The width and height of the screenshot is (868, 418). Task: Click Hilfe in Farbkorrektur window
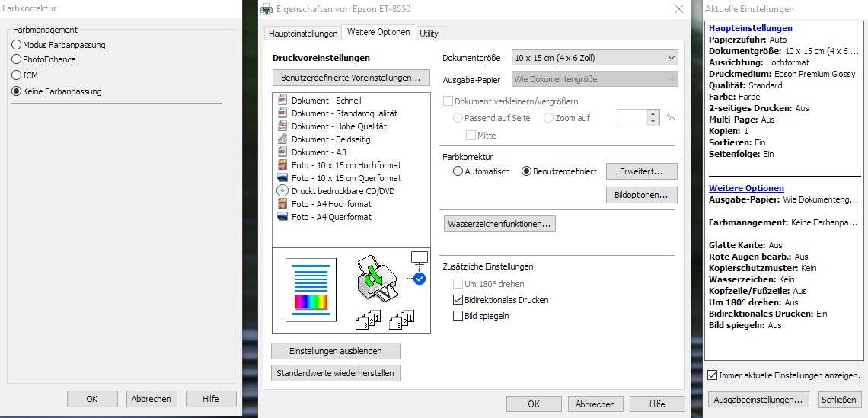tap(211, 399)
